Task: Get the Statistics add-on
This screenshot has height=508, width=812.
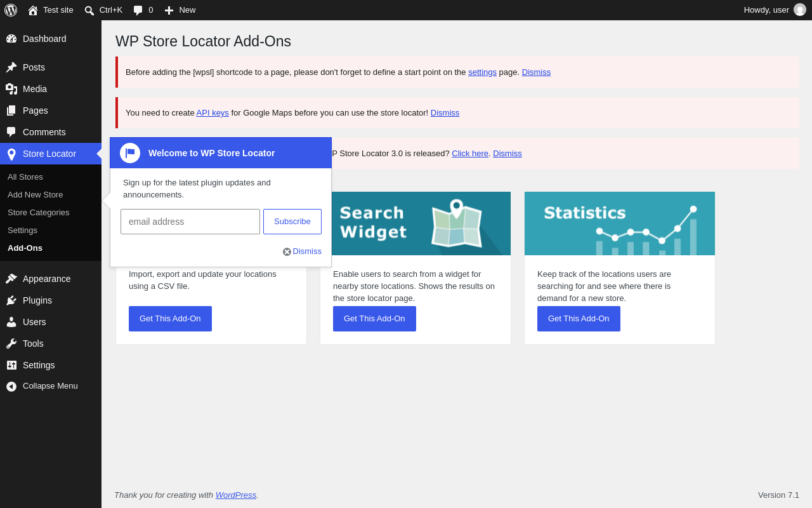Action: [579, 319]
